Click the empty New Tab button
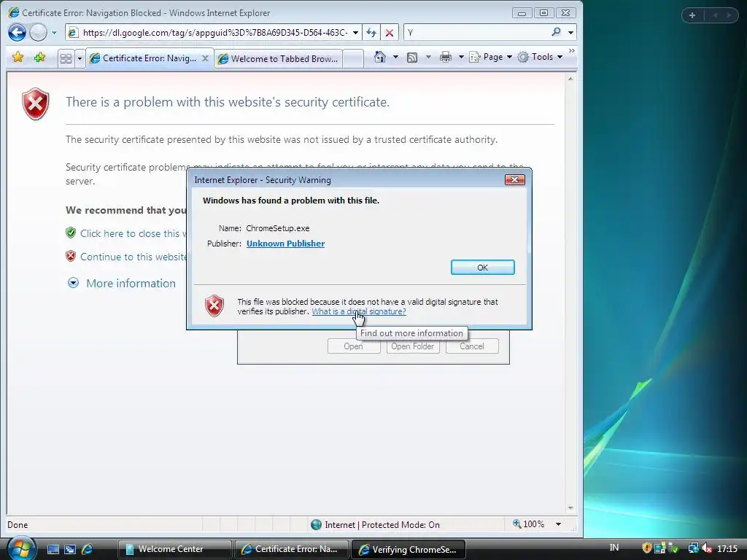This screenshot has height=560, width=747. pos(353,58)
